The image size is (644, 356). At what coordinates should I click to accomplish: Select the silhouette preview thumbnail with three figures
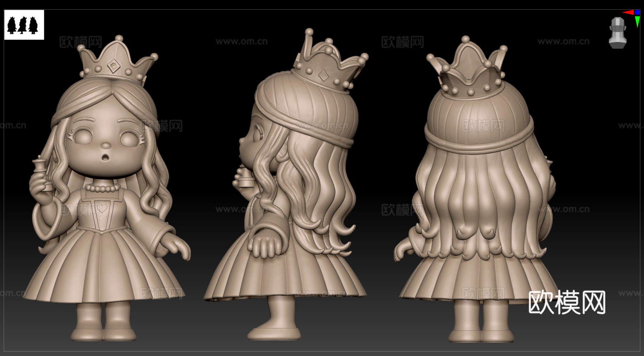click(x=24, y=25)
